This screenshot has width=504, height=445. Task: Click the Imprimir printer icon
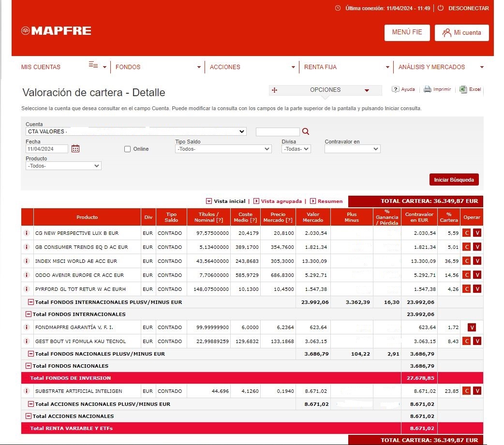[x=428, y=89]
